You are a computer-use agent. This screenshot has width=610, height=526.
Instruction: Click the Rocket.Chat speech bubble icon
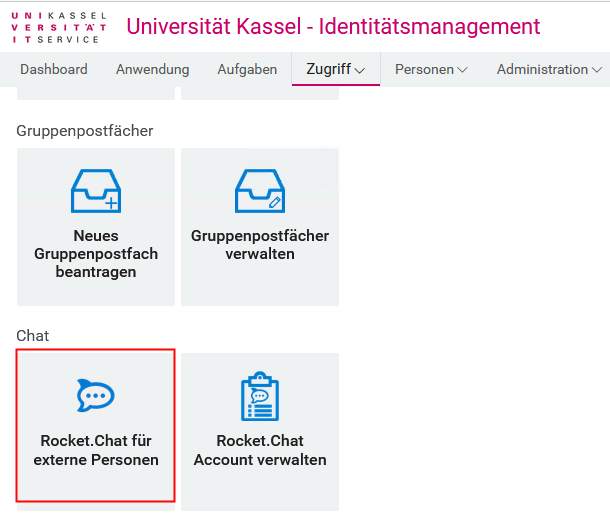[x=96, y=395]
